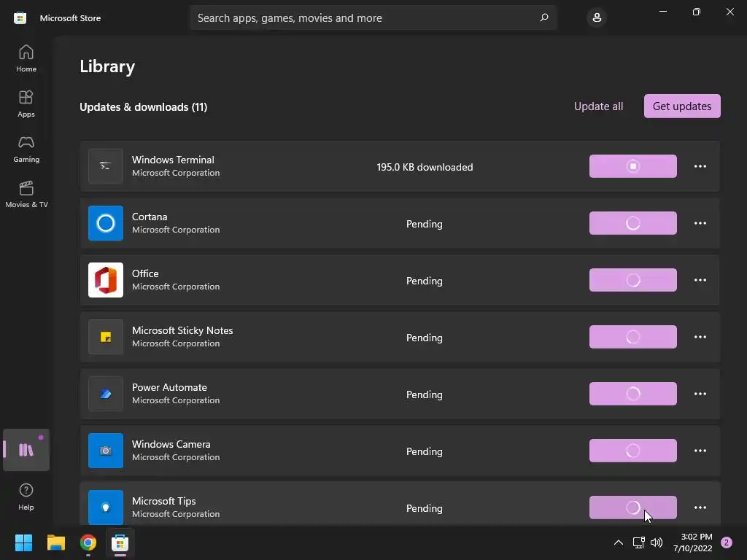Viewport: 747px width, 560px height.
Task: Click the search magnifier icon
Action: tap(544, 17)
